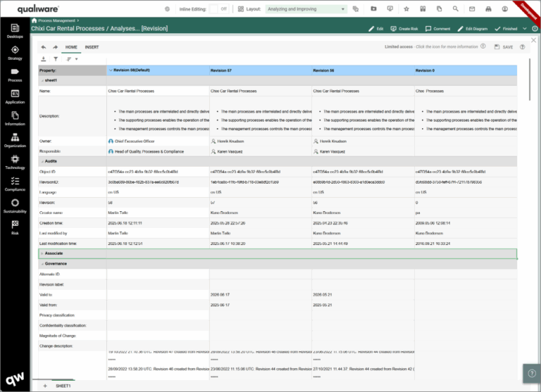Click the Create Risk button
The height and width of the screenshot is (392, 541).
click(405, 29)
